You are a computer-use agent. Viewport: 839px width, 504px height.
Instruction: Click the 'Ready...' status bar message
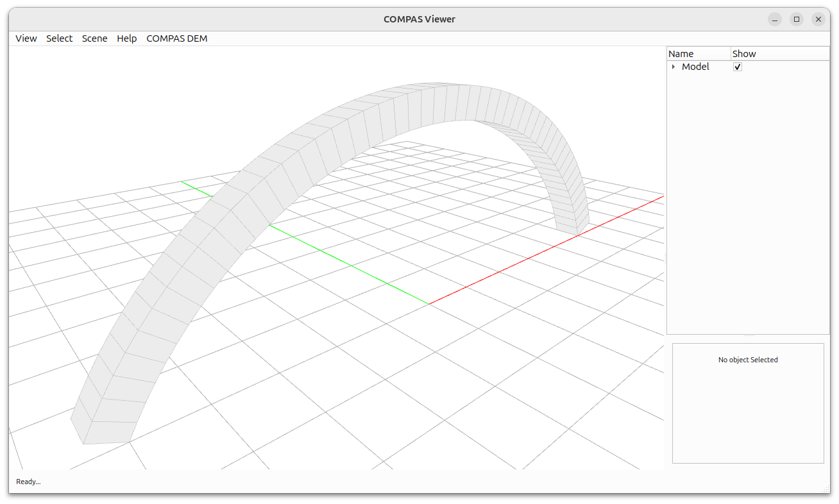(x=28, y=482)
